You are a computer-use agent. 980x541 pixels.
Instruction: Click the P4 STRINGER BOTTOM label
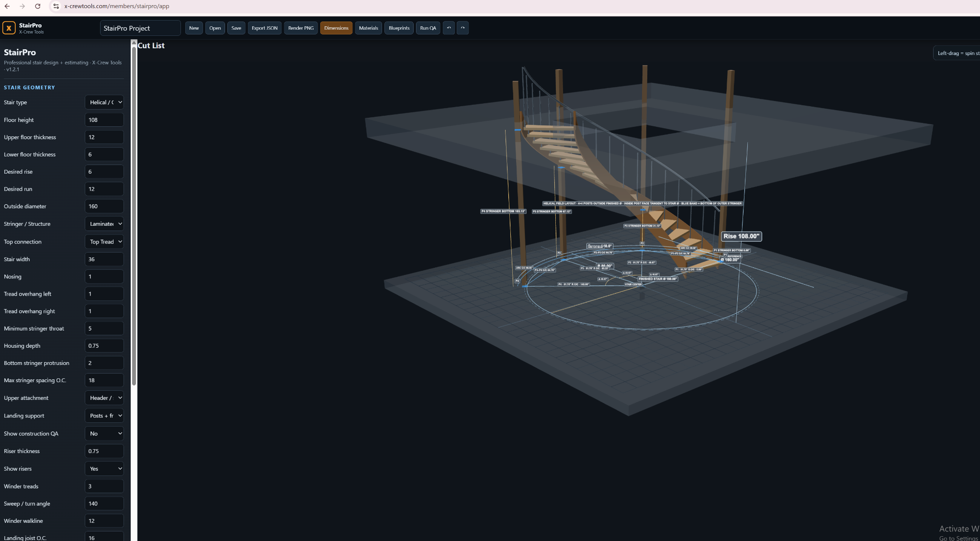point(503,211)
